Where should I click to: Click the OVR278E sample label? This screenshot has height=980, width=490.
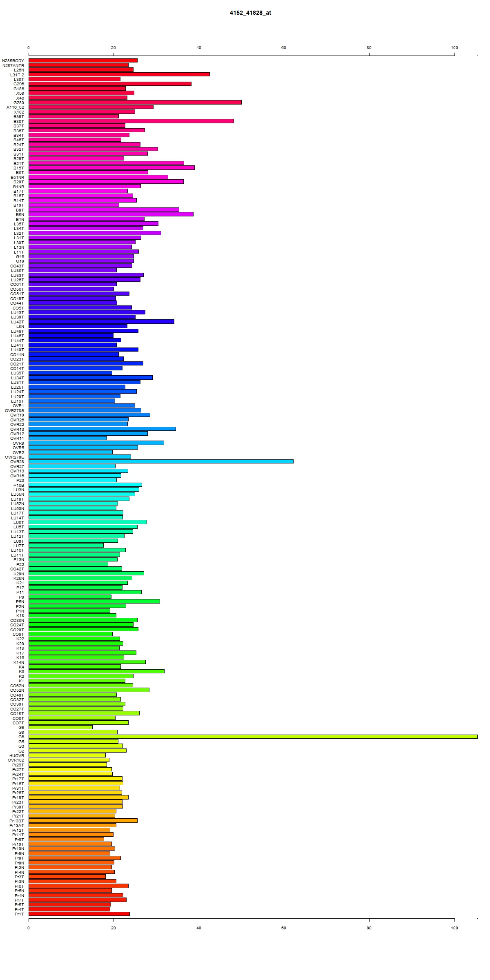click(15, 457)
